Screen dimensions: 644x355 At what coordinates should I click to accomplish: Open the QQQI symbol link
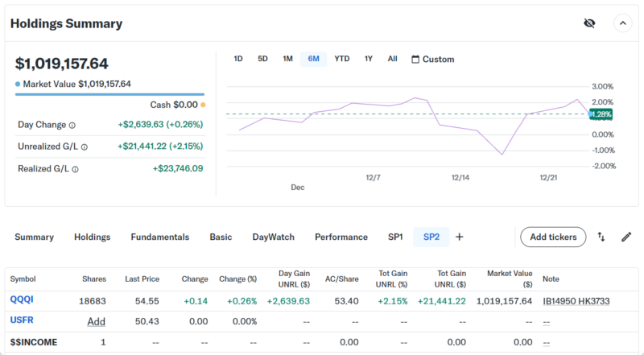[22, 299]
